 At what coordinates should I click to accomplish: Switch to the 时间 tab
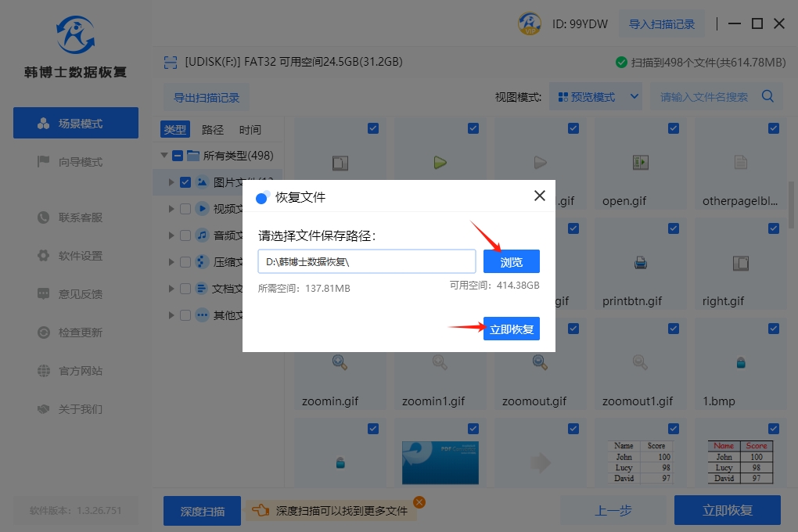(250, 130)
